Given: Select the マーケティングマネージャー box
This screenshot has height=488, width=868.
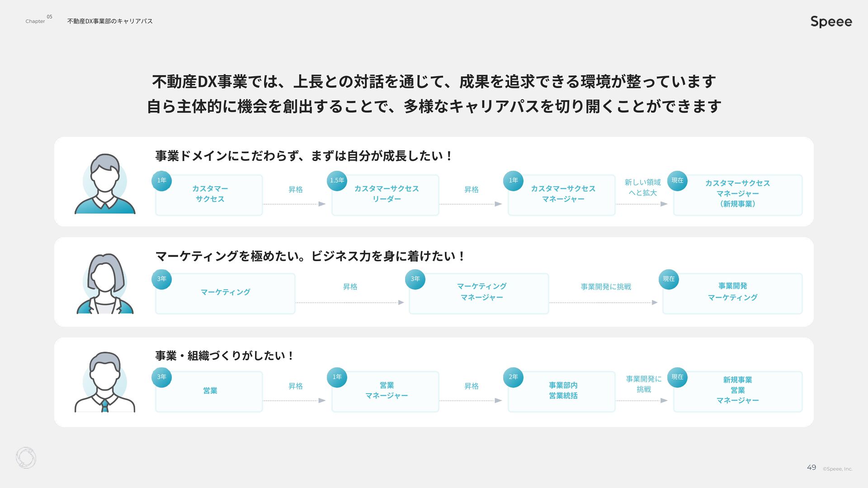Looking at the screenshot, I should point(479,294).
